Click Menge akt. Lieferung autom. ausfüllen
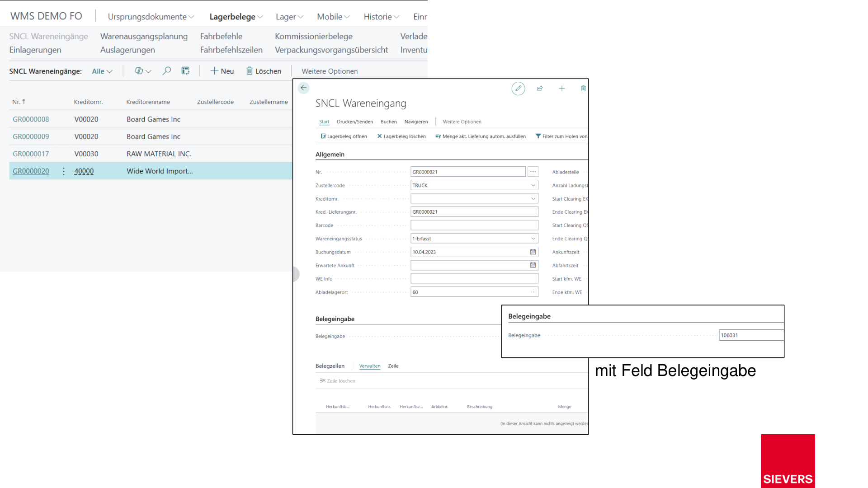The width and height of the screenshot is (868, 488). (x=481, y=136)
